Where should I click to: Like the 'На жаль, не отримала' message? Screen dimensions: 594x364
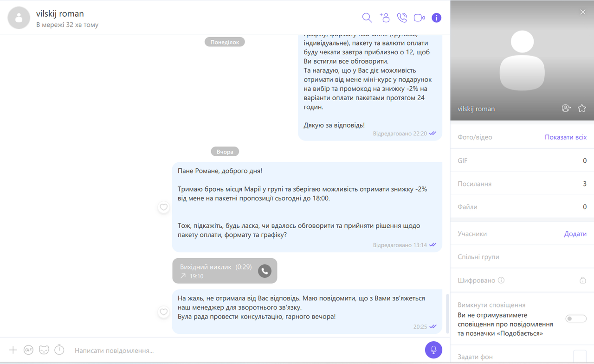pyautogui.click(x=164, y=312)
